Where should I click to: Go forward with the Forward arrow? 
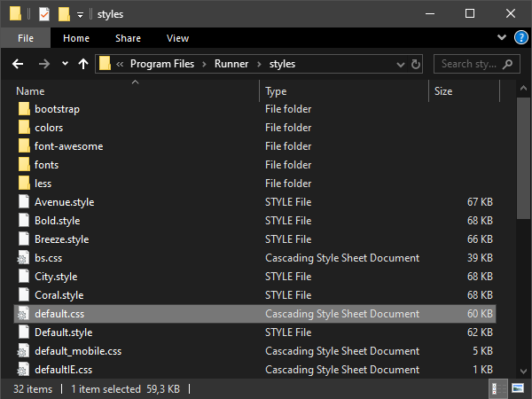(43, 64)
